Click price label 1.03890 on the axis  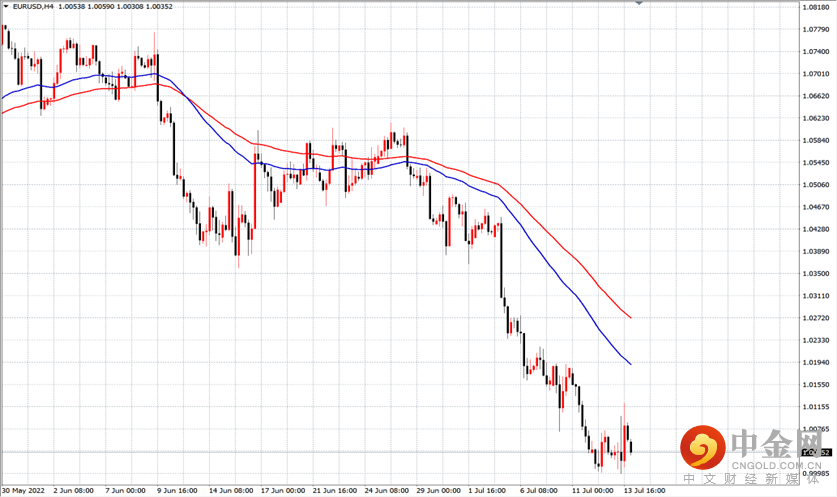[x=816, y=251]
